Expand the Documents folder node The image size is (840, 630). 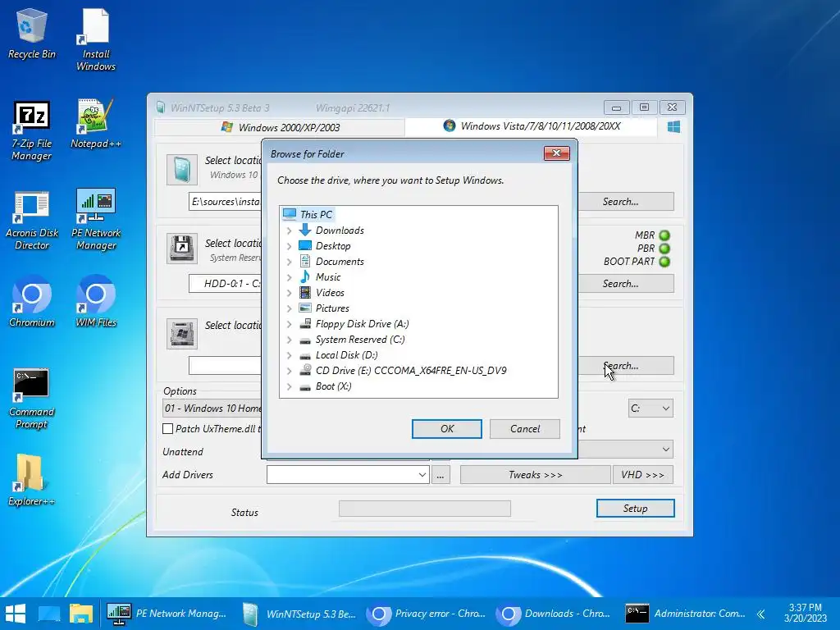(290, 262)
